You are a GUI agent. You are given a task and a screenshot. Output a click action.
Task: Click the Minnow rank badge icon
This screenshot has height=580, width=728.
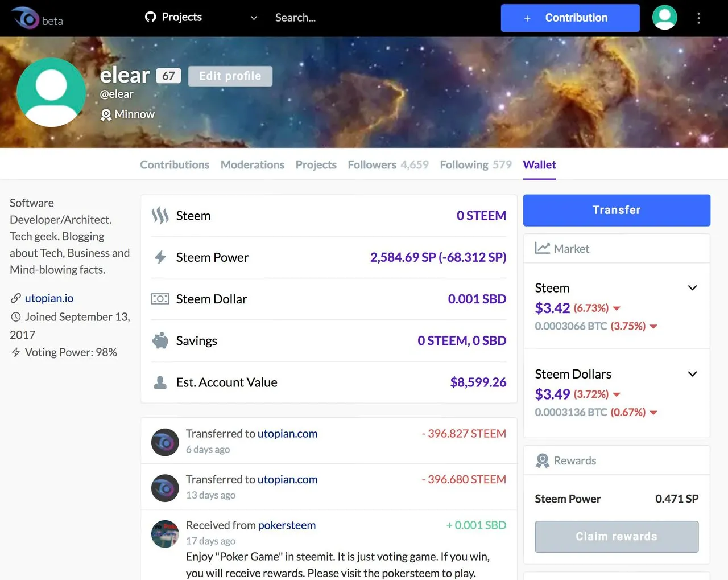[106, 115]
